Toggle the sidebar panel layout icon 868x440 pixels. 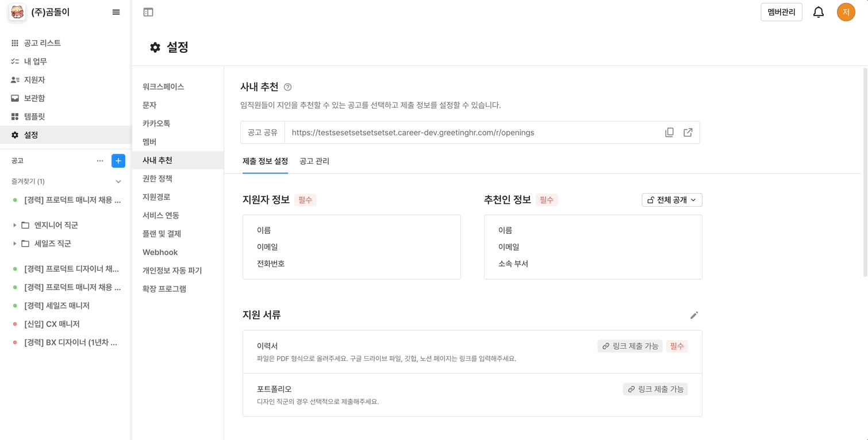click(148, 12)
